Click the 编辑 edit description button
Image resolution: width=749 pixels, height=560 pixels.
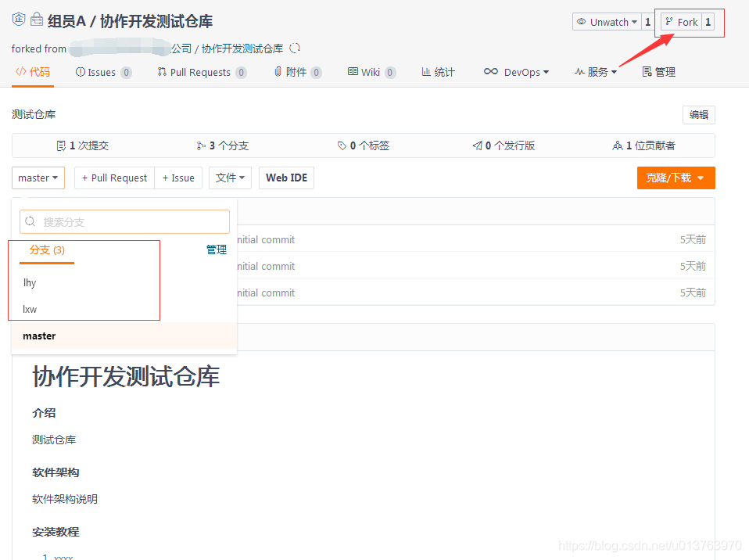(x=698, y=115)
